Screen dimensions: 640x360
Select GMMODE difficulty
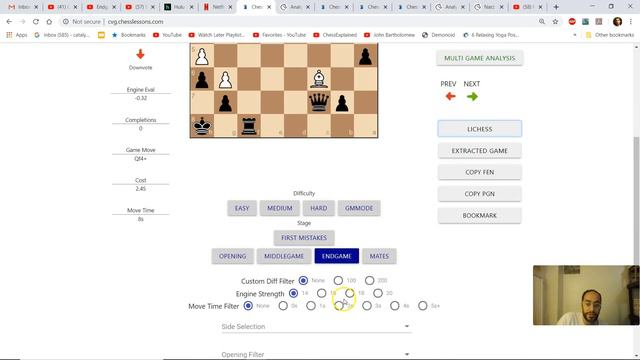point(359,208)
